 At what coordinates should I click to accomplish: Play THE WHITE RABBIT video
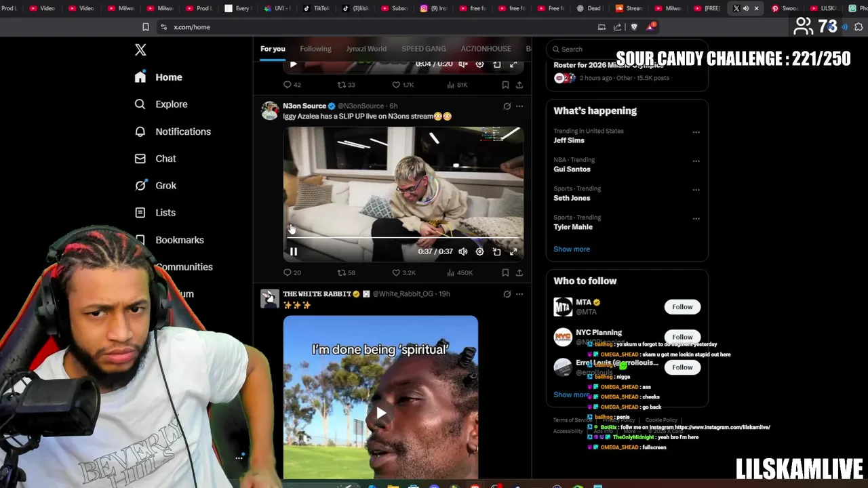tap(381, 413)
